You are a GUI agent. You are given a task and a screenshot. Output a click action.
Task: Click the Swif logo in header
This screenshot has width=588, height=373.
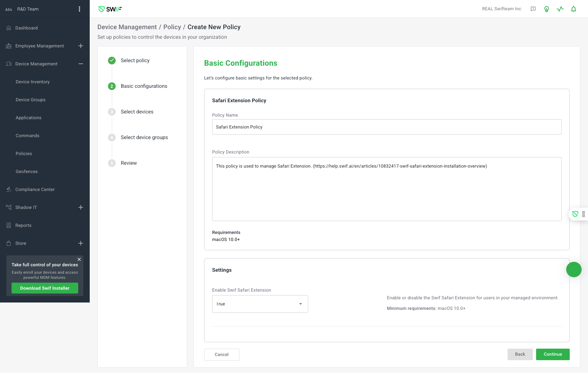(x=110, y=9)
